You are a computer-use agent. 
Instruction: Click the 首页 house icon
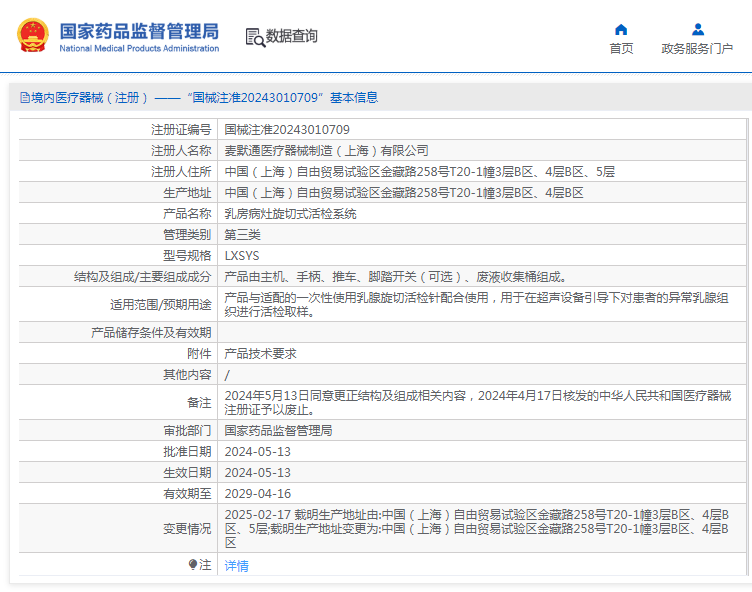point(621,29)
